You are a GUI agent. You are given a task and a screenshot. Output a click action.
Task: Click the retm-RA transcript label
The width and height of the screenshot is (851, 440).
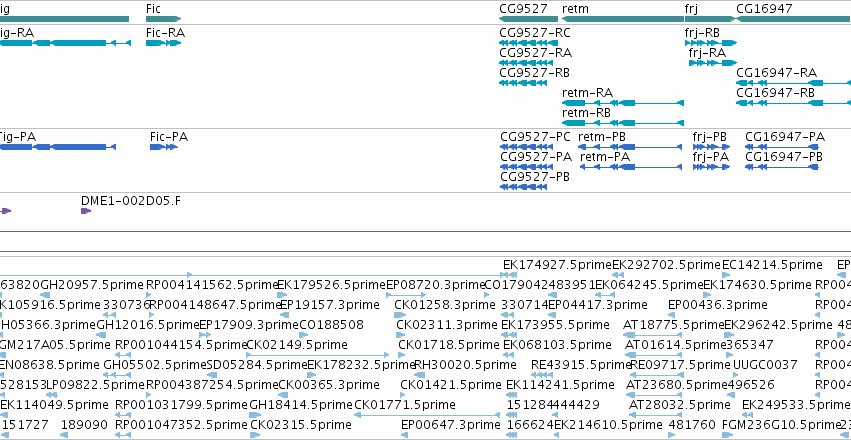(x=587, y=93)
